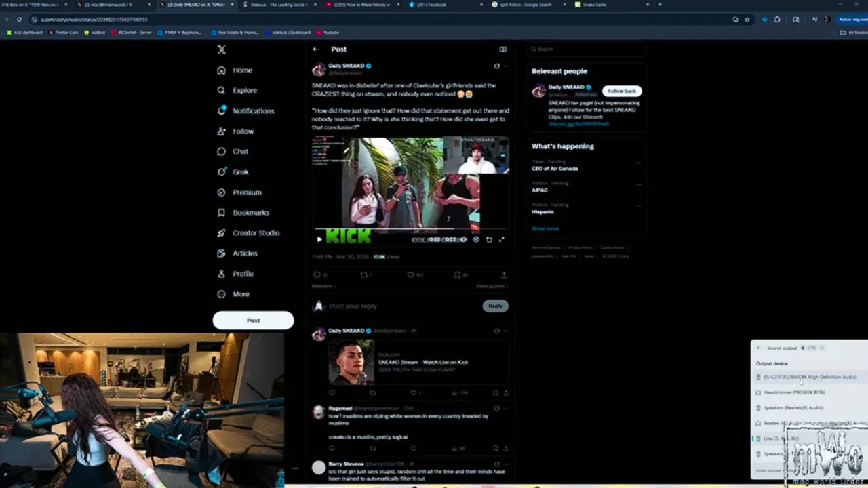The height and width of the screenshot is (488, 868).
Task: Open the three-dot menu on Barry Stevens' reply
Action: [506, 464]
